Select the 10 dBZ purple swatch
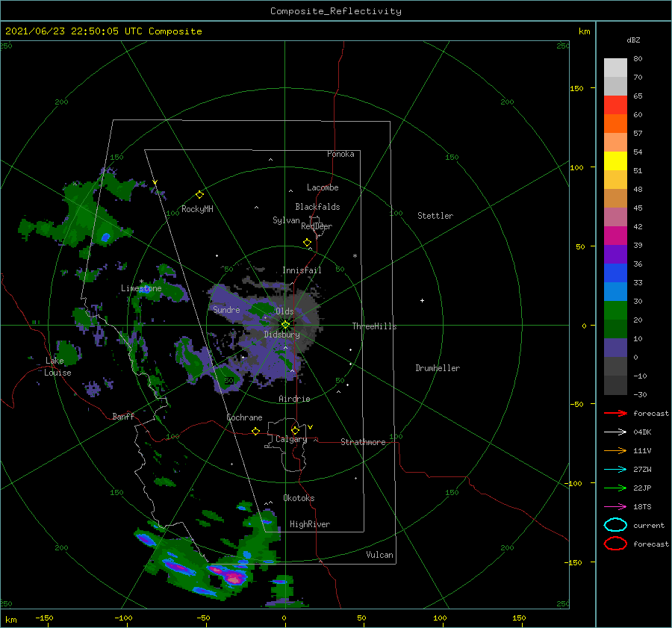Screen dimensions: 672x628 pyautogui.click(x=615, y=348)
